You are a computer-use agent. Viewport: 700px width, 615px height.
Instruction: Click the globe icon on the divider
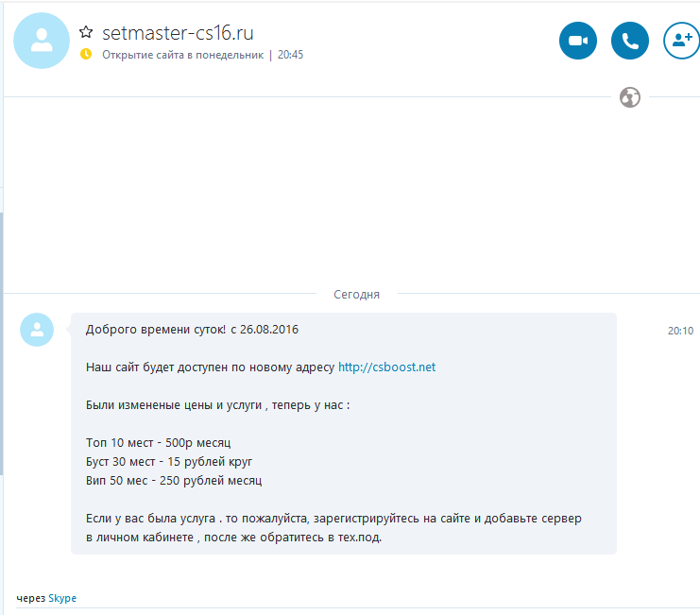click(x=630, y=97)
